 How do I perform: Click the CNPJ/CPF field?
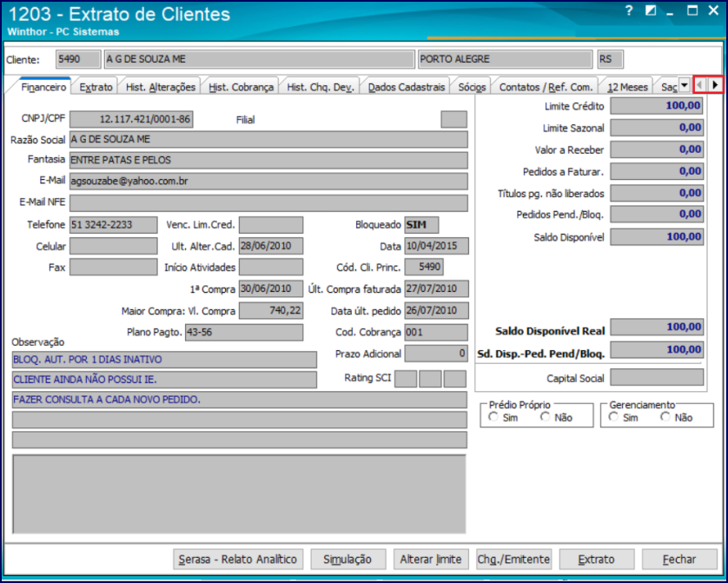click(x=131, y=119)
